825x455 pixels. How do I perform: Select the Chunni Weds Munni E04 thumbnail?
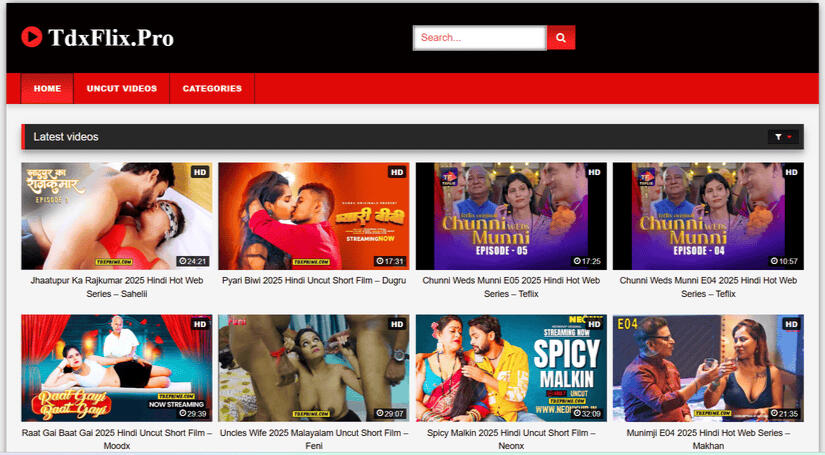click(x=708, y=216)
